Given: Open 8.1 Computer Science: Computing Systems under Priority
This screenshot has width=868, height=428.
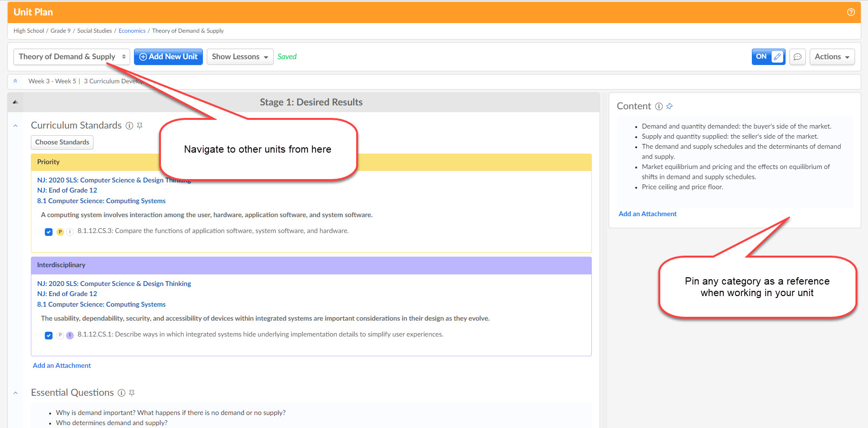Looking at the screenshot, I should [x=101, y=201].
